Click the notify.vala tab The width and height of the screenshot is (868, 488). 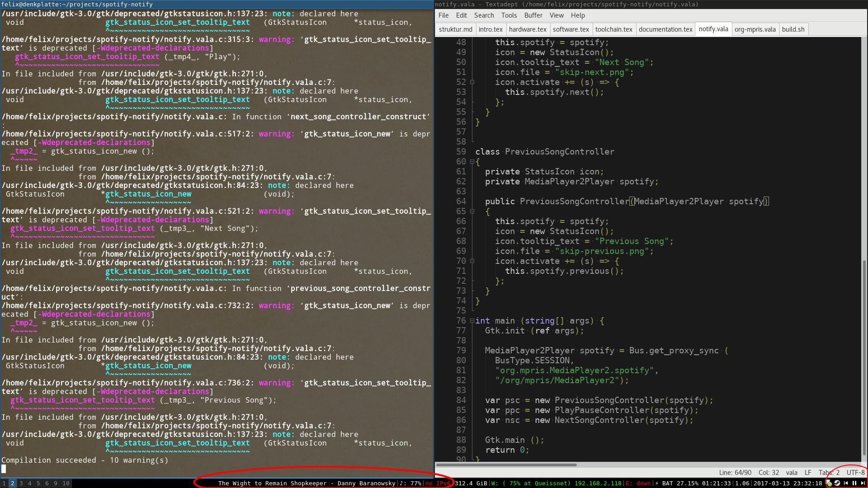tap(713, 28)
